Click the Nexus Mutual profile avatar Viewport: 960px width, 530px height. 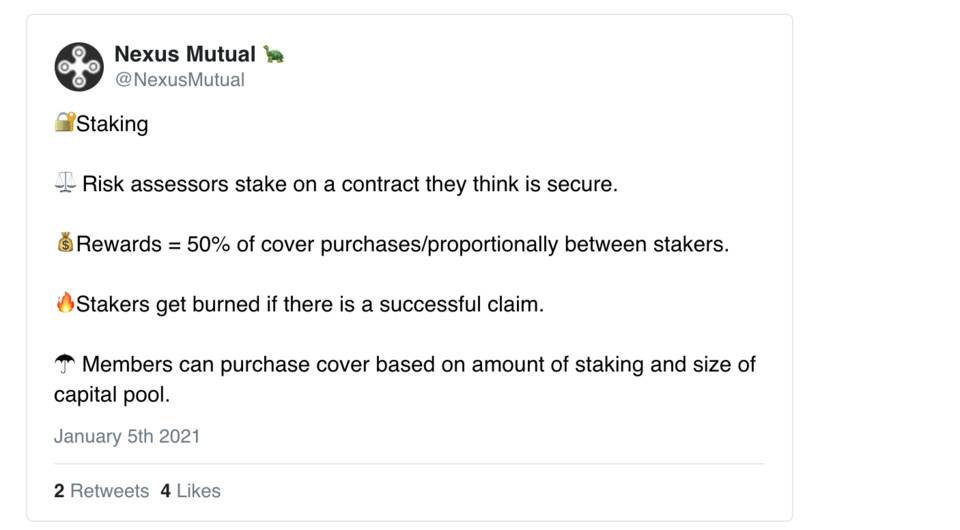pos(79,67)
